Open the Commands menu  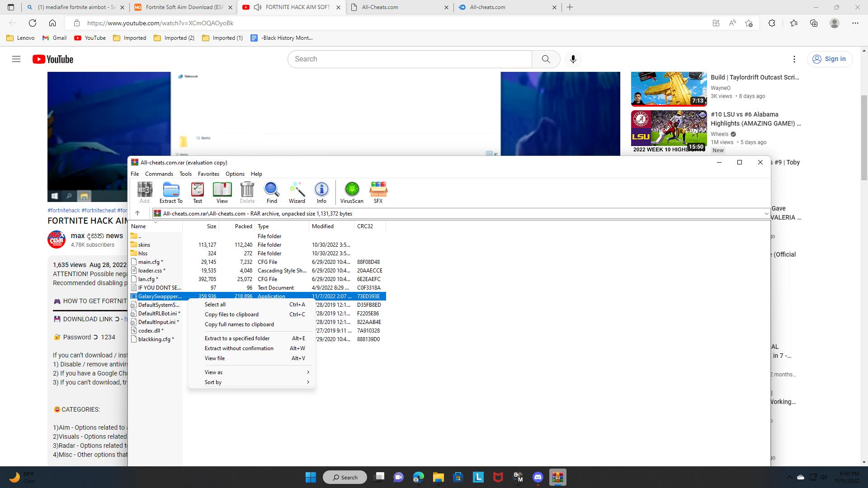click(159, 174)
